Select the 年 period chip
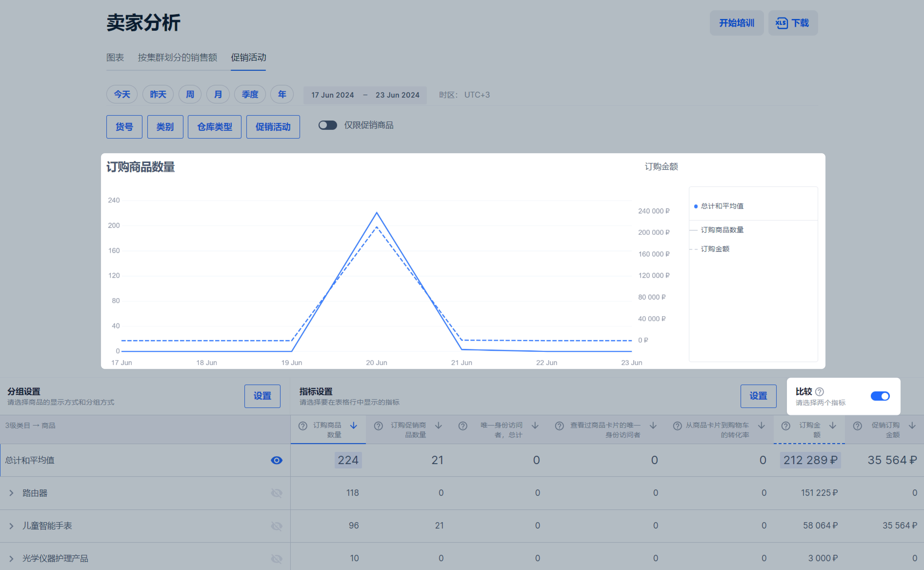 (x=282, y=94)
